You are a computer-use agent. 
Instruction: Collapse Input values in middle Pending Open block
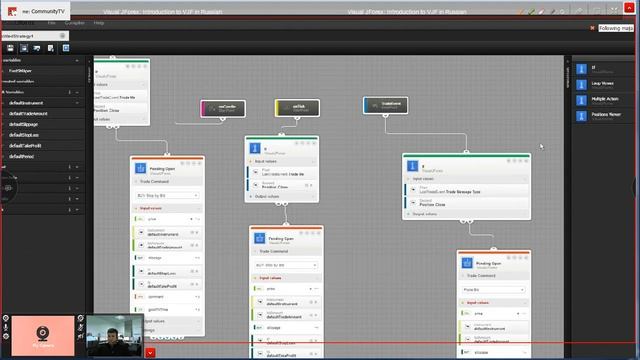pyautogui.click(x=286, y=278)
